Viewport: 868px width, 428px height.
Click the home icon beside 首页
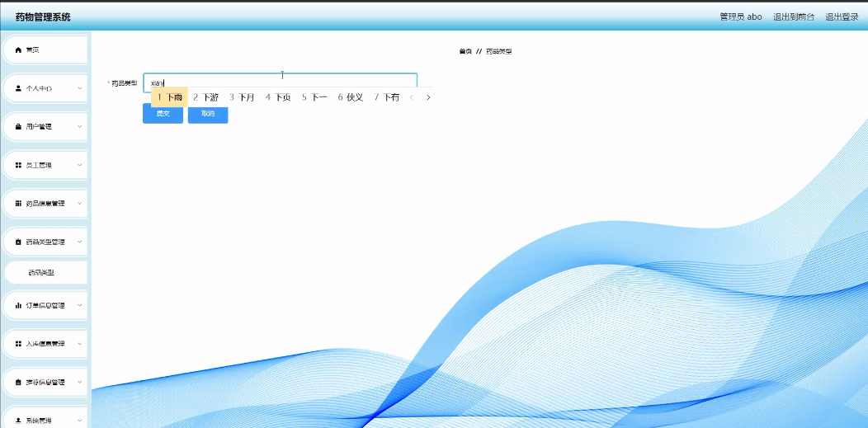pos(18,50)
